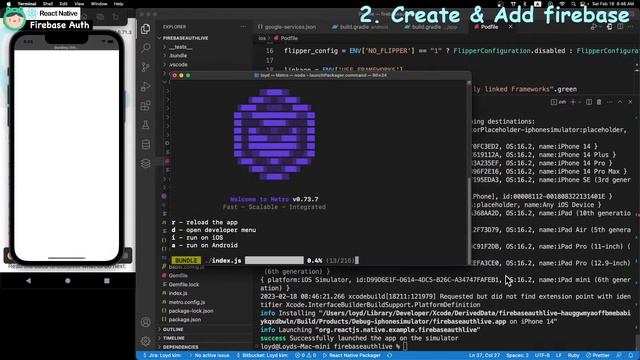640x360 pixels.
Task: Open package-lock.json in explorer
Action: coord(191,311)
